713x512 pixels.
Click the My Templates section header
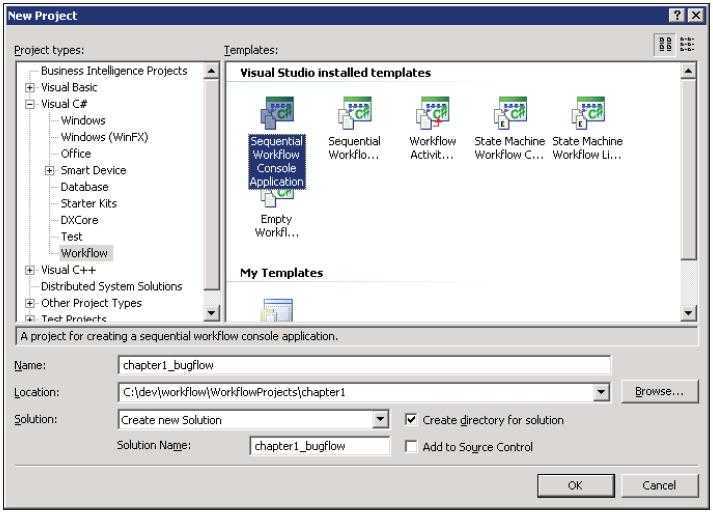pyautogui.click(x=281, y=273)
